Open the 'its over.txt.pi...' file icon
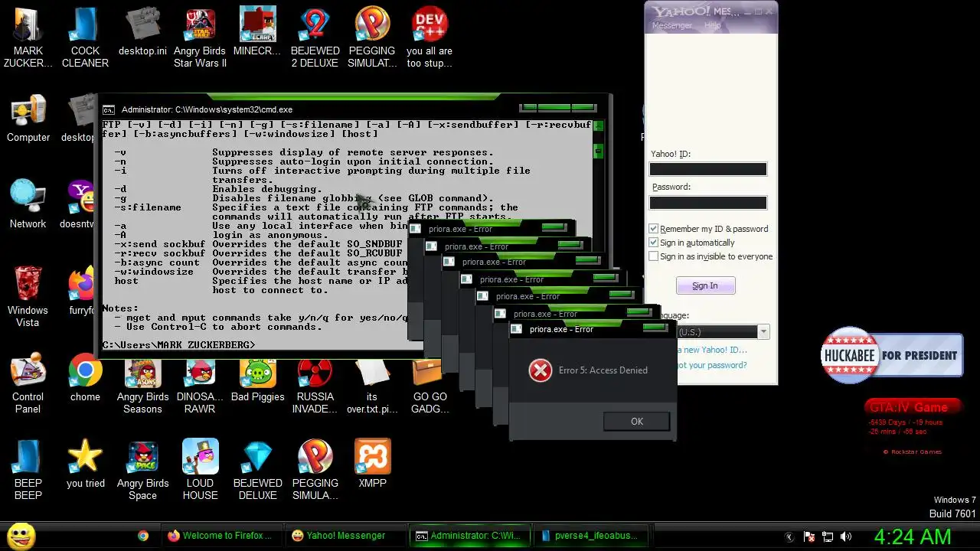 372,383
